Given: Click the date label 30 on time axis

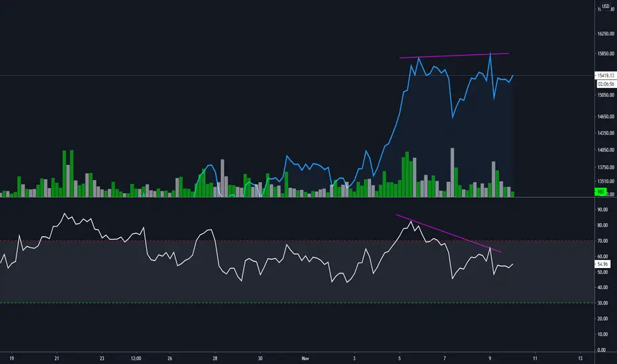Looking at the screenshot, I should click(x=260, y=359).
